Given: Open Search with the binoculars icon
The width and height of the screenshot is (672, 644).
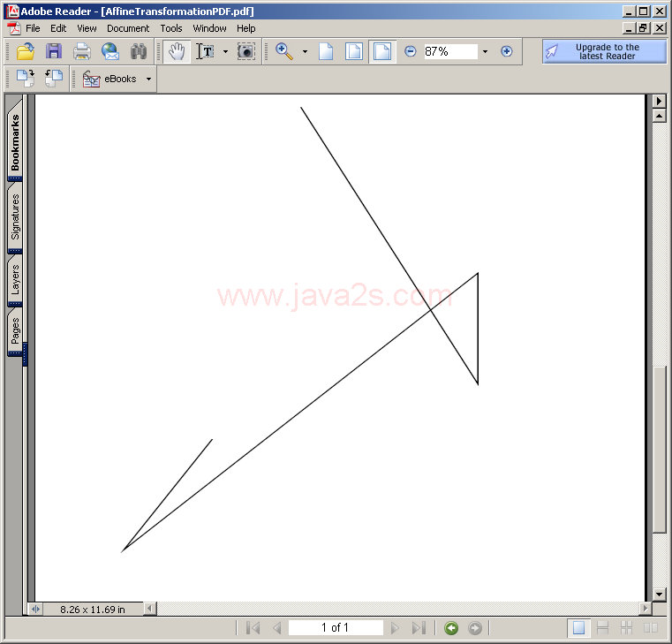Looking at the screenshot, I should click(139, 51).
